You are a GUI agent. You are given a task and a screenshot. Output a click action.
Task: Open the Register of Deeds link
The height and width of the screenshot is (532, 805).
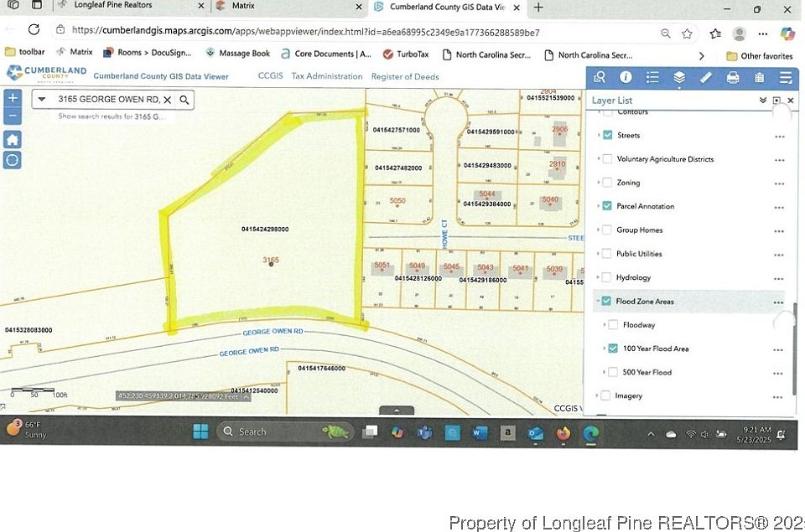click(405, 76)
